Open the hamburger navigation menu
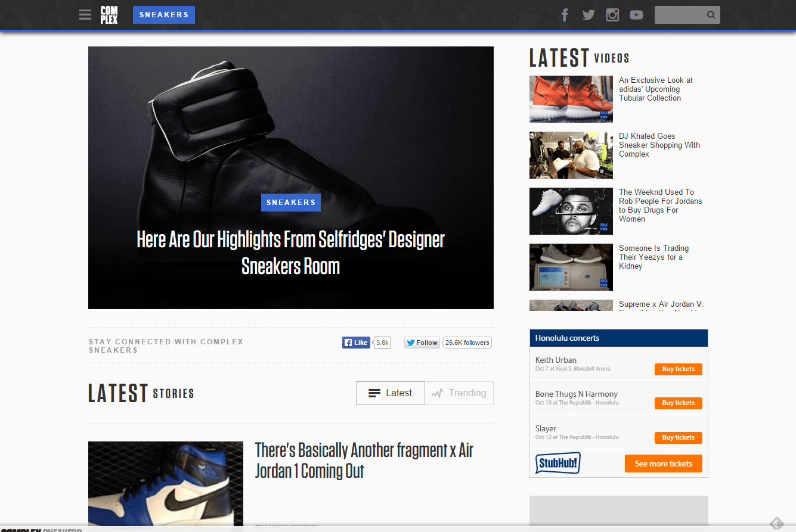 (85, 14)
